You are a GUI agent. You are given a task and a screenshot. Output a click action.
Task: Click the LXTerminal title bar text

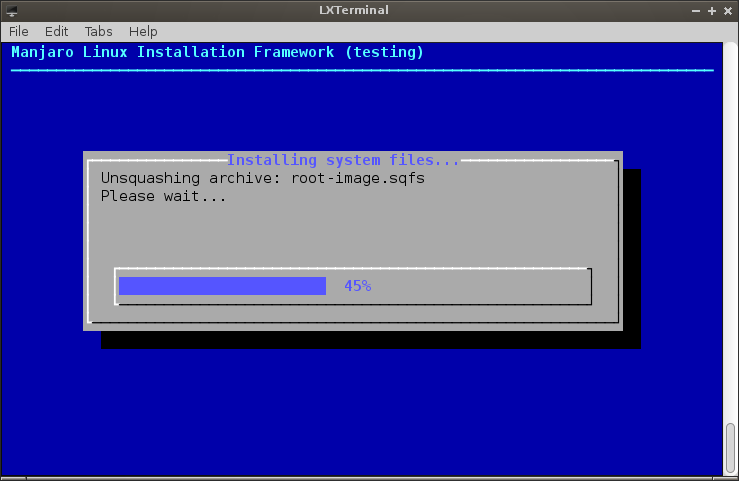354,10
